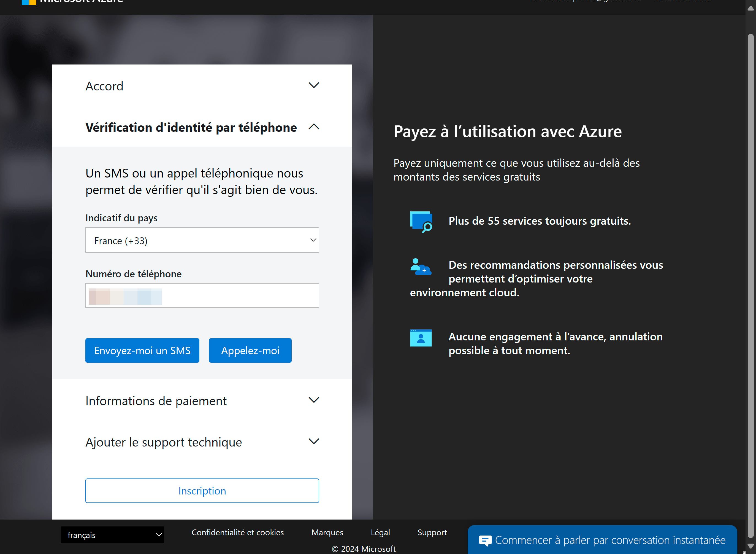756x554 pixels.
Task: Open the Indicatif du pays dropdown
Action: [x=202, y=240]
